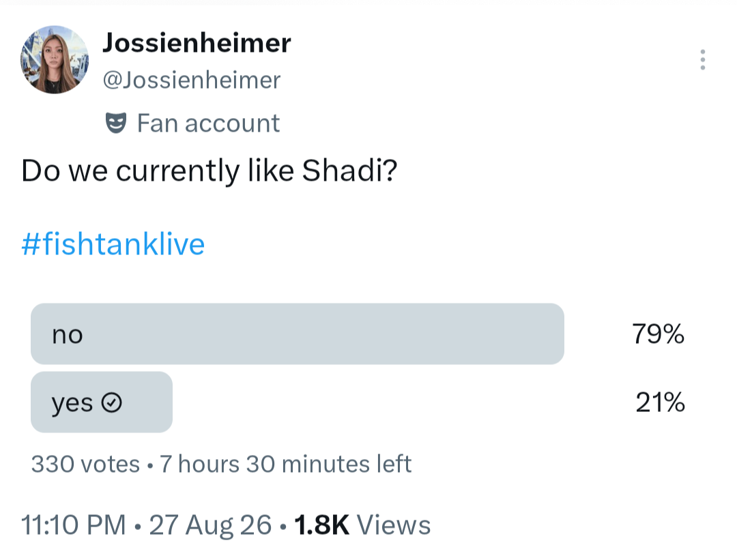Click the no option label text
This screenshot has width=737, height=560.
click(67, 335)
